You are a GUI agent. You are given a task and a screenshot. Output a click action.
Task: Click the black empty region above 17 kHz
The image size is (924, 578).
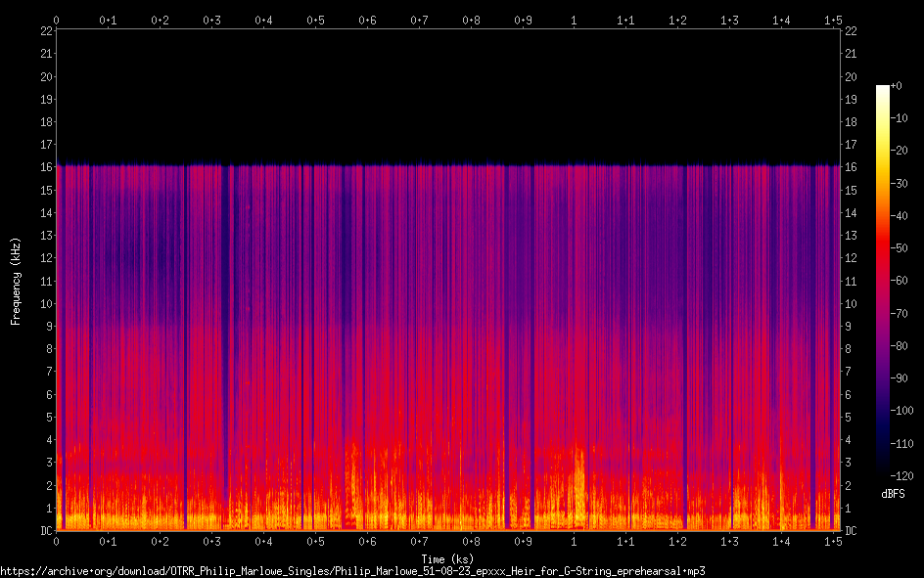447,88
